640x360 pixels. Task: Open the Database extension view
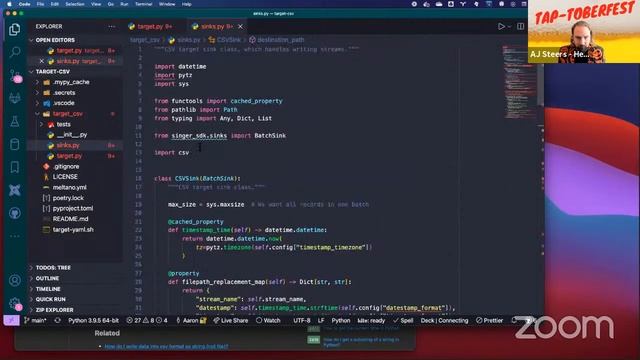pyautogui.click(x=15, y=144)
